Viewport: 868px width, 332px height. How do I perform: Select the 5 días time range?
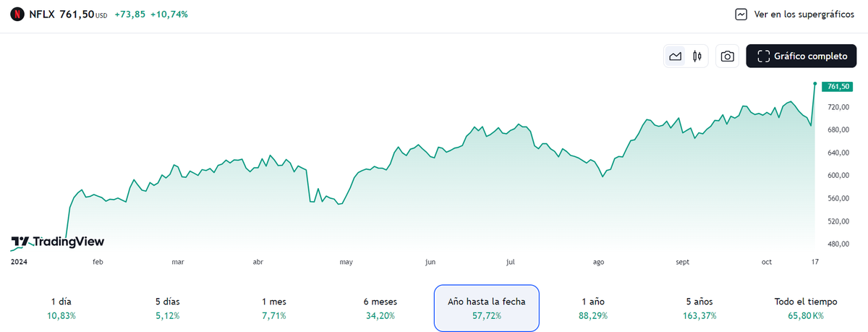coord(166,308)
